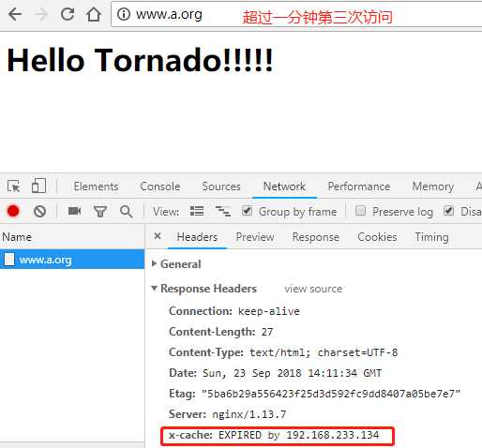Toggle the Disable cache checkbox

pyautogui.click(x=448, y=211)
